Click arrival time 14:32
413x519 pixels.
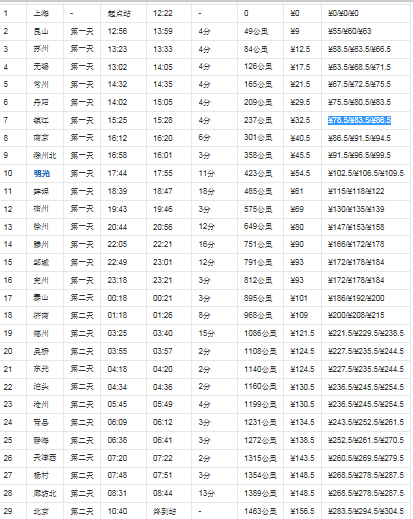[117, 84]
